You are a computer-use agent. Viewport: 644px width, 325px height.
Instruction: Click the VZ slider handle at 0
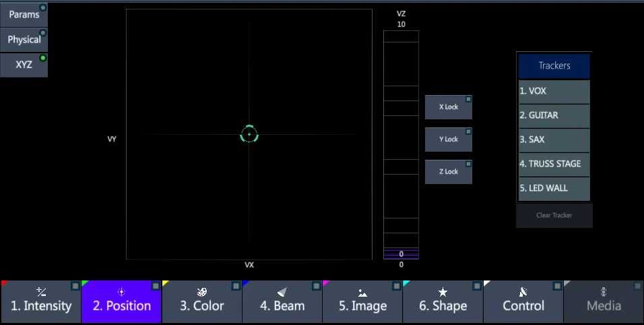(401, 254)
